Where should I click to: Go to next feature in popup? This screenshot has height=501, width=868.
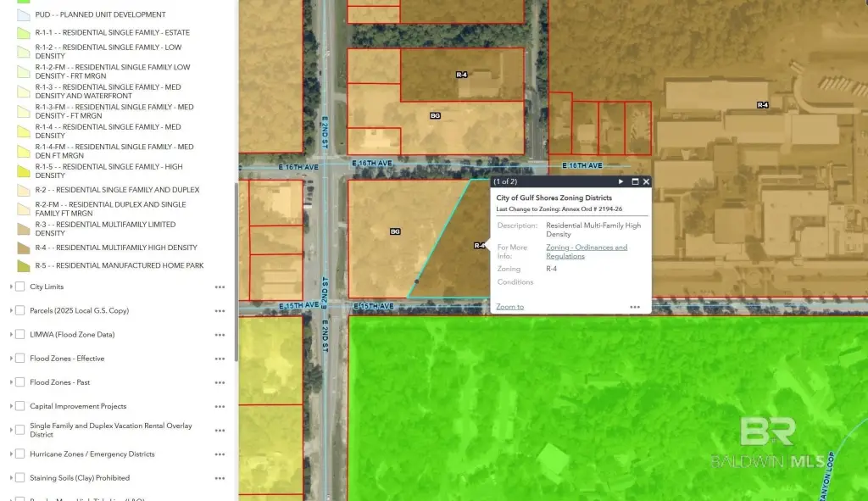[x=620, y=181]
